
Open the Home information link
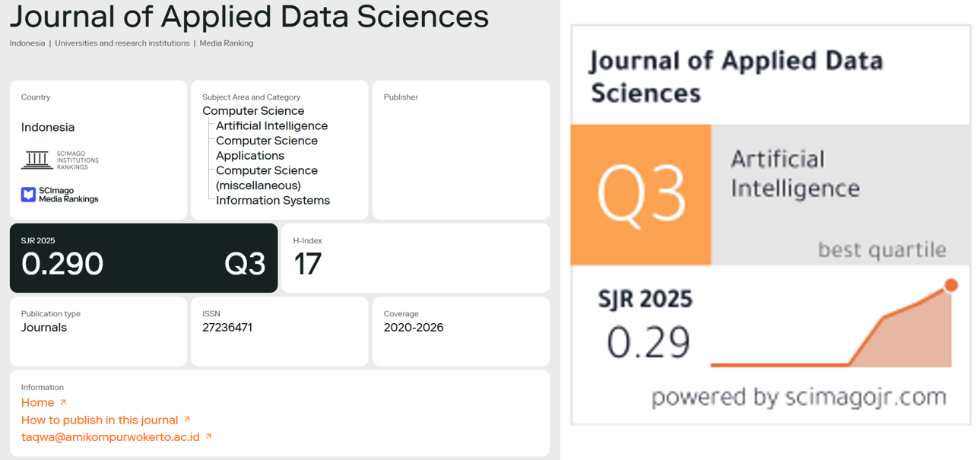click(x=37, y=402)
